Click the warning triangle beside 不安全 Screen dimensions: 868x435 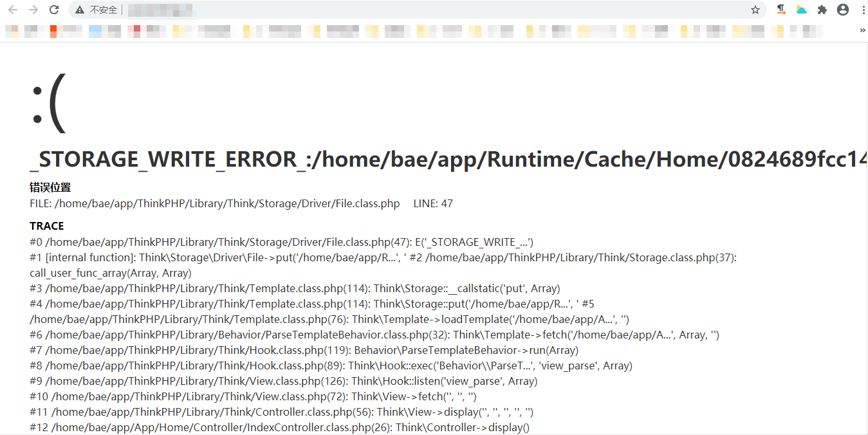pos(79,10)
